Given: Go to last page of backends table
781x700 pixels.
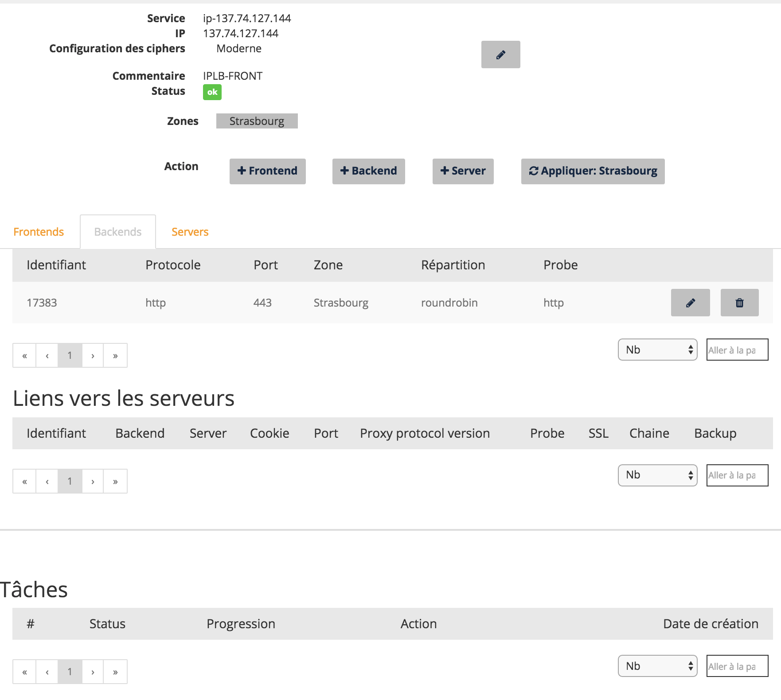Looking at the screenshot, I should [x=115, y=355].
